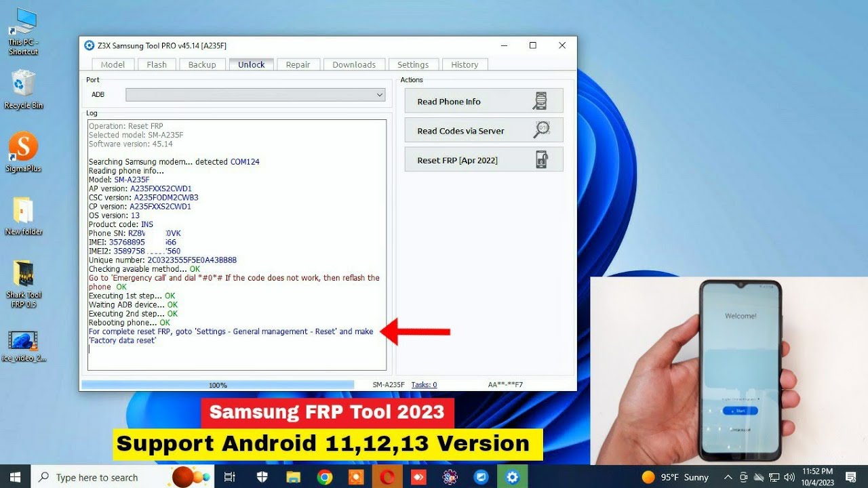Click 'Model: SM-A235F' log line

click(119, 180)
